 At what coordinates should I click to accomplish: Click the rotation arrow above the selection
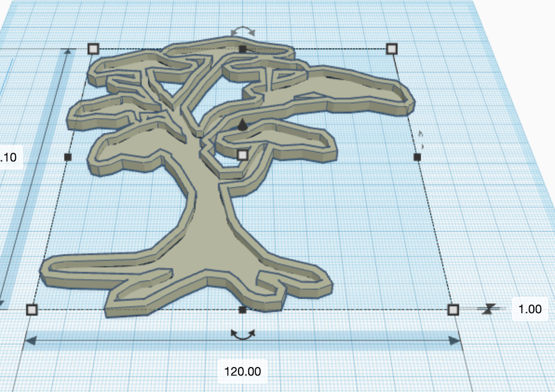[x=243, y=33]
